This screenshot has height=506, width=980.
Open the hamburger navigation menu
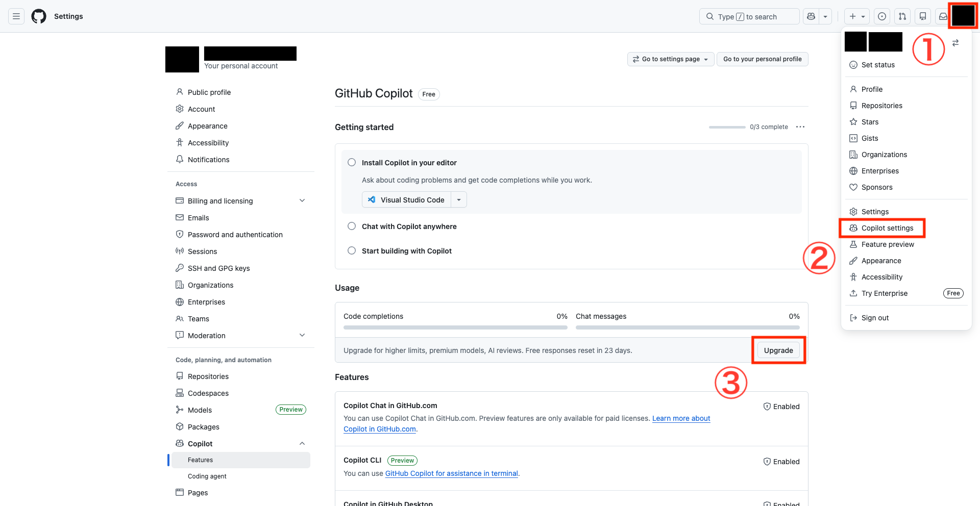pos(16,16)
